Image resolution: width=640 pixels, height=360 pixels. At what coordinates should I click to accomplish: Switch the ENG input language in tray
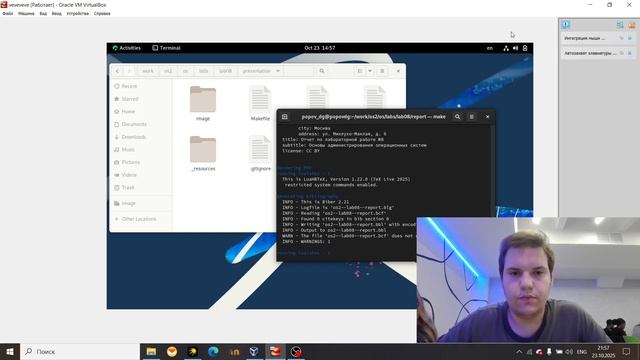(582, 351)
